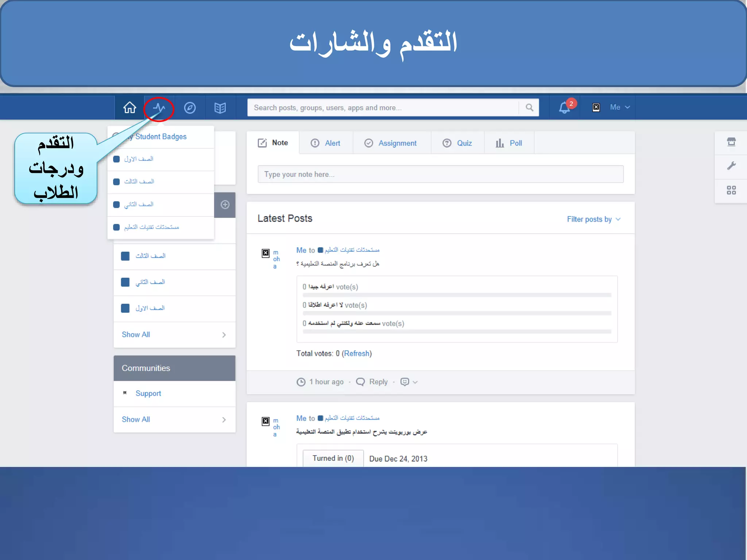
Task: Click the لا اعرفه اطلاقا vote bar
Action: (457, 313)
